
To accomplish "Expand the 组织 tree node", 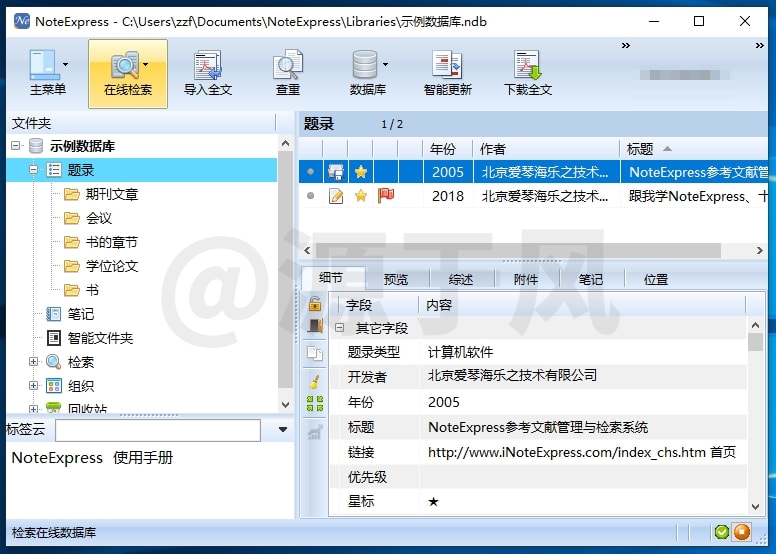I will 34,385.
